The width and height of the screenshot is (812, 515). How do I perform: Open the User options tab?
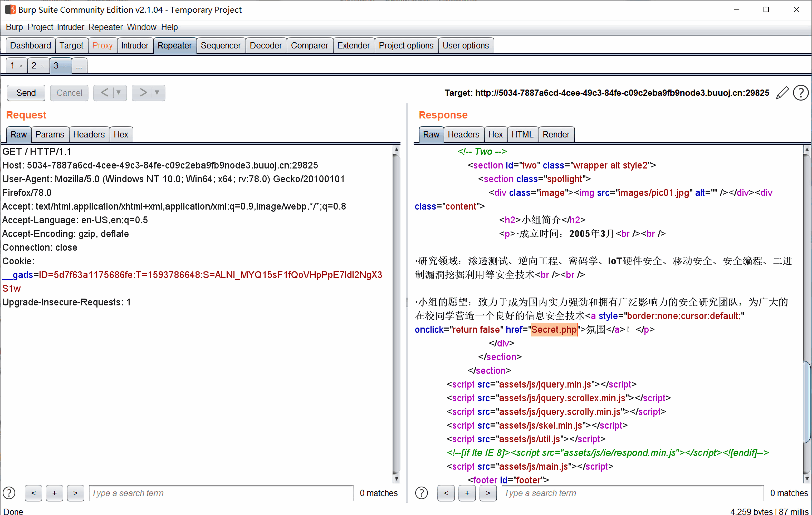click(466, 46)
